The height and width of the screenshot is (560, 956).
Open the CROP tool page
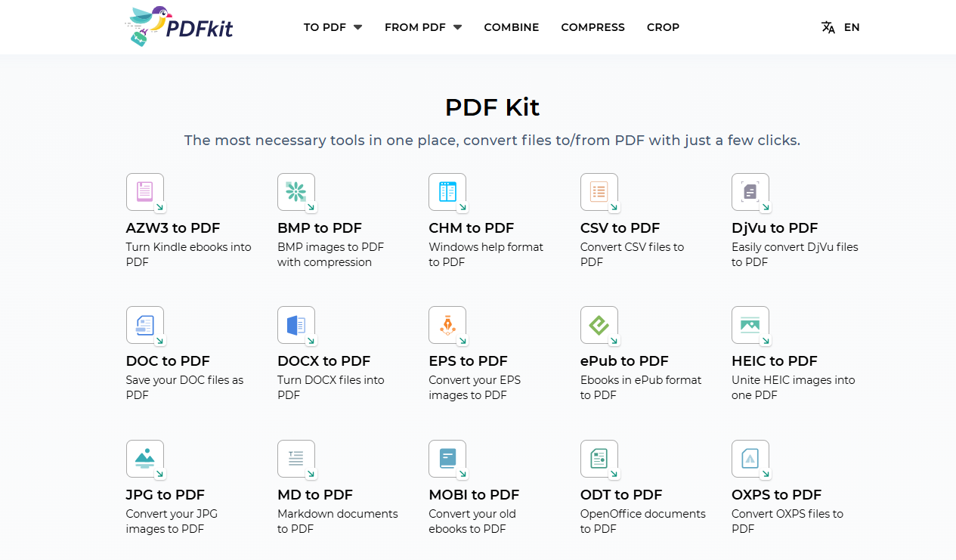click(663, 27)
